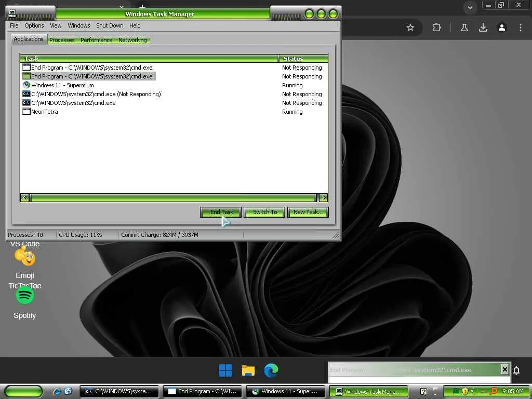
Task: Select the highlighted End Program cmd.exe task
Action: [89, 76]
